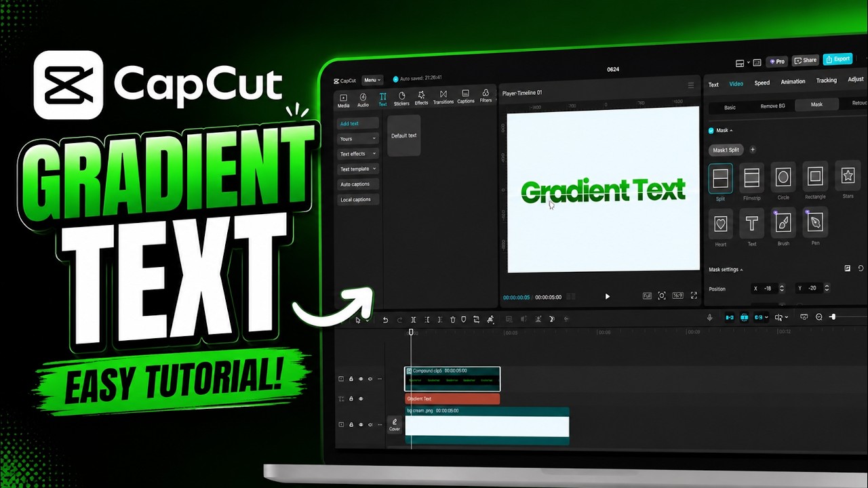
Task: Select the Heart mask shape
Action: [721, 224]
